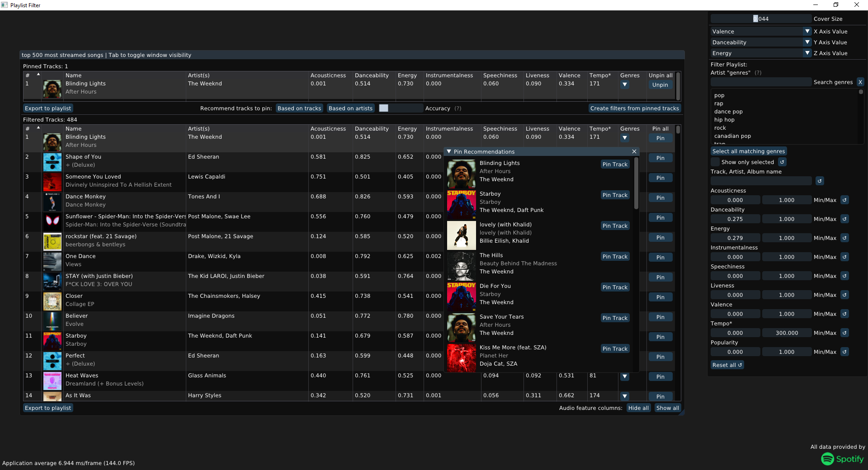Hide all audio feature columns

[x=638, y=408]
